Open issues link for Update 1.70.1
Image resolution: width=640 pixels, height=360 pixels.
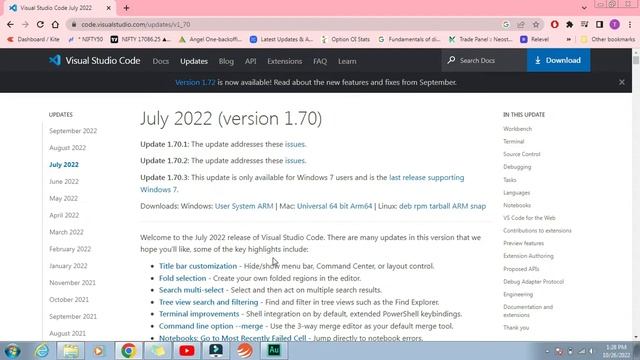pyautogui.click(x=295, y=144)
